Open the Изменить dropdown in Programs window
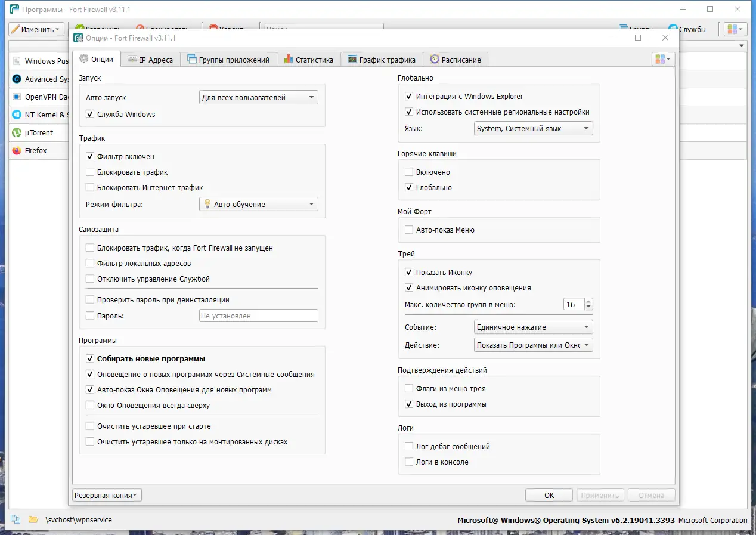Viewport: 756px width, 535px height. (x=36, y=29)
